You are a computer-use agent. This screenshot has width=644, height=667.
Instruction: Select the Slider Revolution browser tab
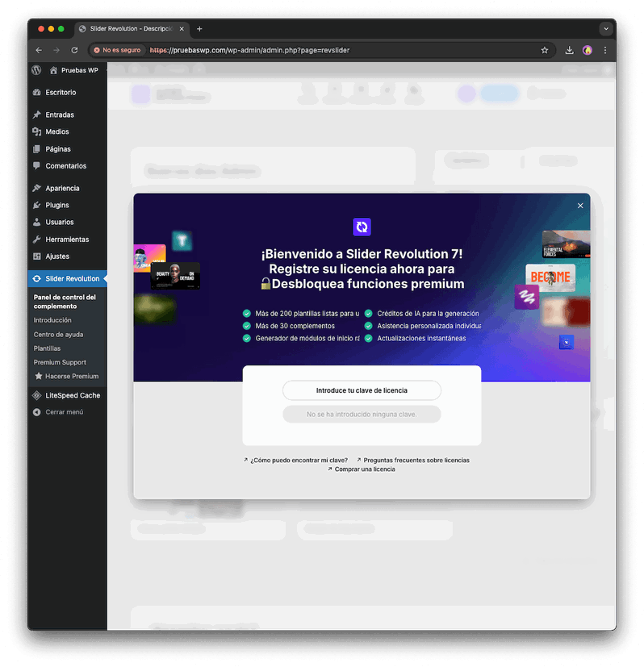pyautogui.click(x=132, y=29)
